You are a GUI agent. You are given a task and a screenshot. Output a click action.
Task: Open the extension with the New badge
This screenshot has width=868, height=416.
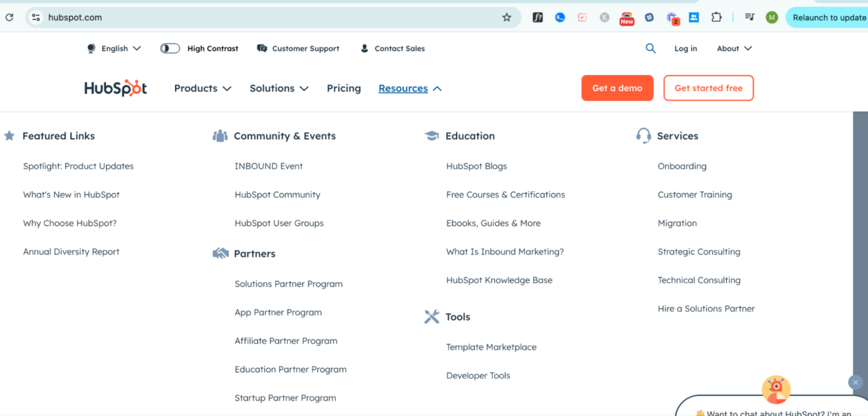[627, 18]
